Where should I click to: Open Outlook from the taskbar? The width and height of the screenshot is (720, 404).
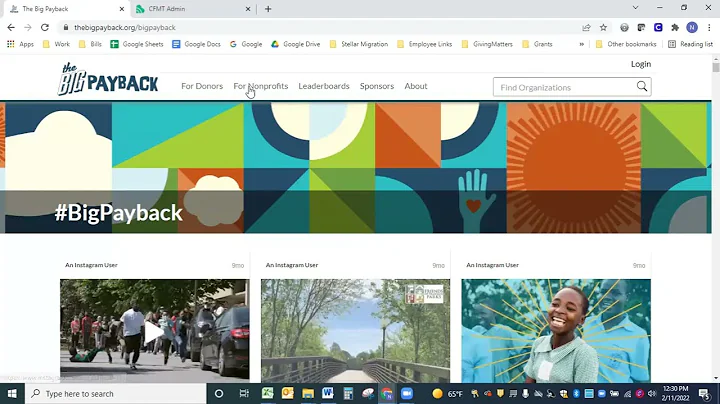(287, 393)
